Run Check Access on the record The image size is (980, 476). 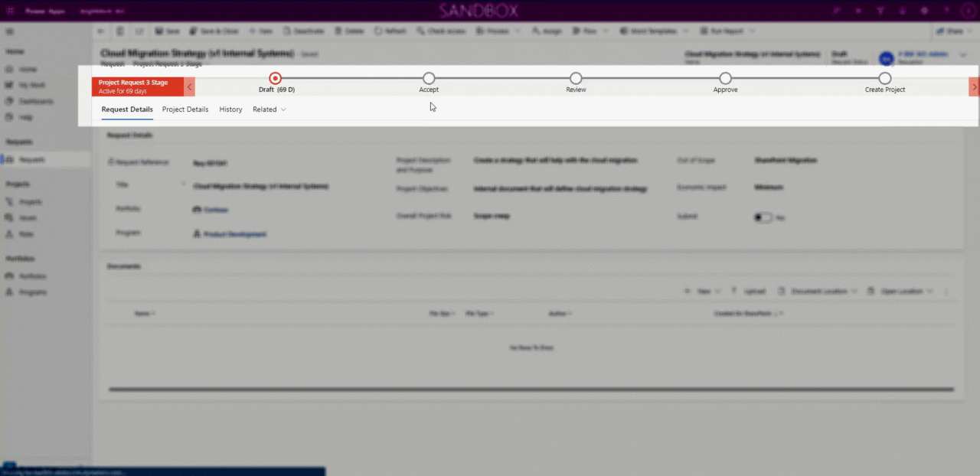click(x=441, y=31)
